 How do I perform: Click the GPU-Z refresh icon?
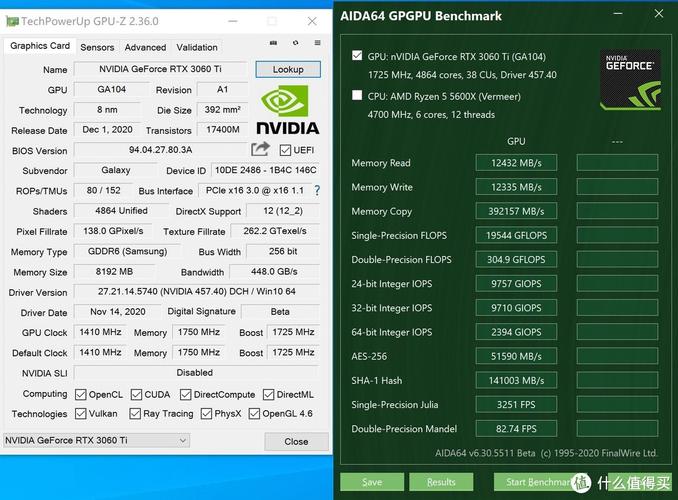pyautogui.click(x=295, y=43)
